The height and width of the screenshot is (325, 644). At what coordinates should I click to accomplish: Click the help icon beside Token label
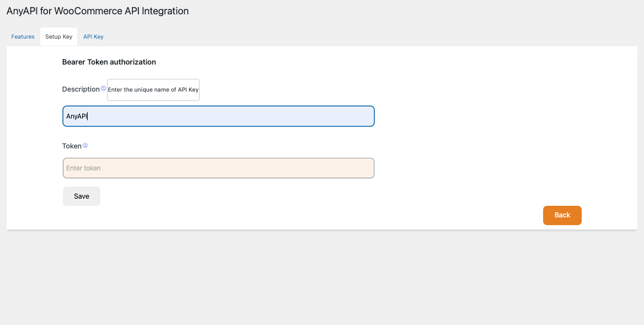[85, 146]
